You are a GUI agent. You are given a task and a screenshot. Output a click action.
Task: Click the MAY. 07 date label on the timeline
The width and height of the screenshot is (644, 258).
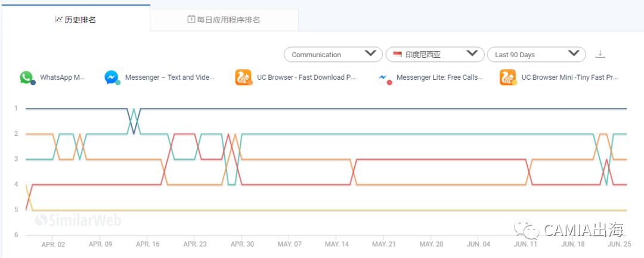tap(290, 244)
